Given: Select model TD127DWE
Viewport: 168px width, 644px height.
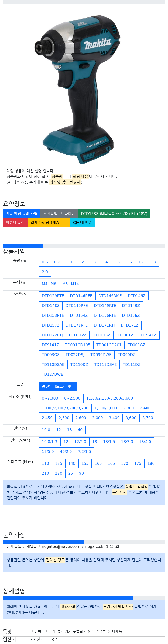Looking at the screenshot, I should click(x=52, y=375).
